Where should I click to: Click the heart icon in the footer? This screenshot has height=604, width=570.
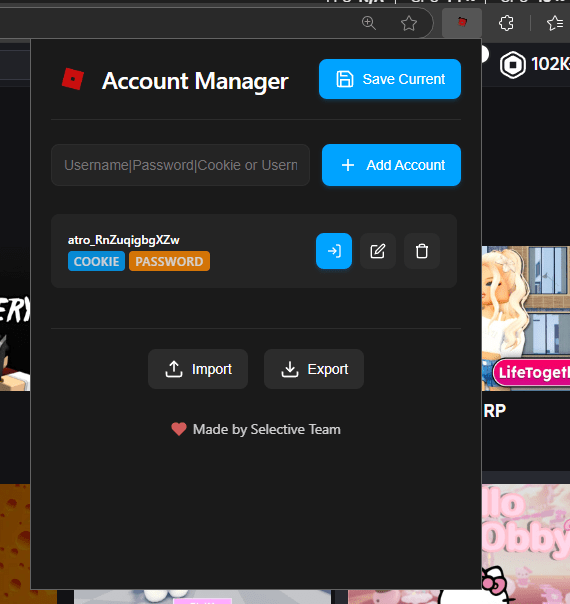tap(179, 429)
